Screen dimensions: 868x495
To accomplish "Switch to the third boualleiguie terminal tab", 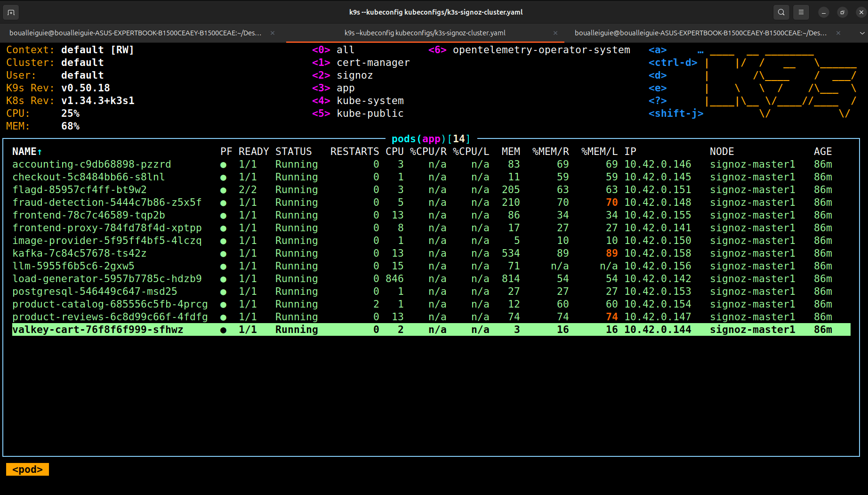I will 701,33.
